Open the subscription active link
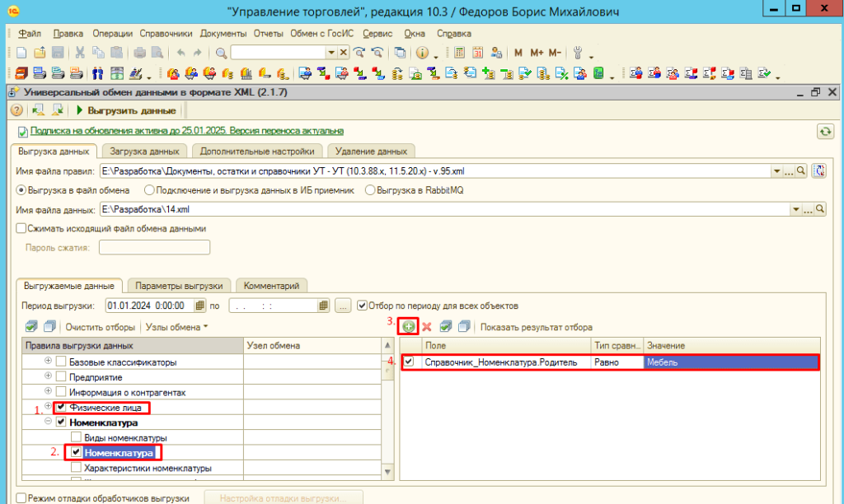The height and width of the screenshot is (504, 844). [x=187, y=131]
